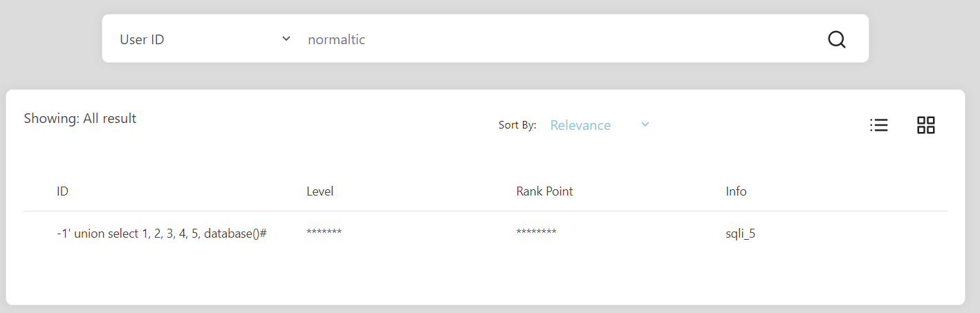Viewport: 980px width, 313px height.
Task: Click the magnifying glass search icon
Action: tap(837, 39)
